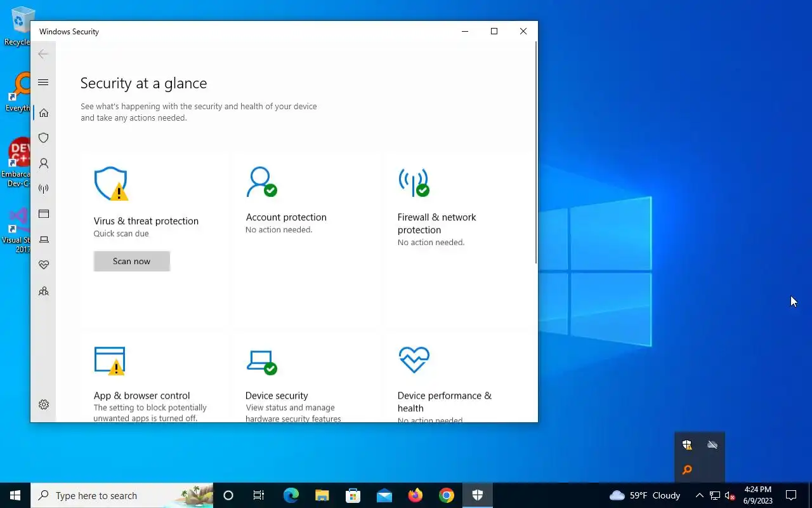The width and height of the screenshot is (812, 508).
Task: Open the Windows Start menu
Action: (x=15, y=495)
